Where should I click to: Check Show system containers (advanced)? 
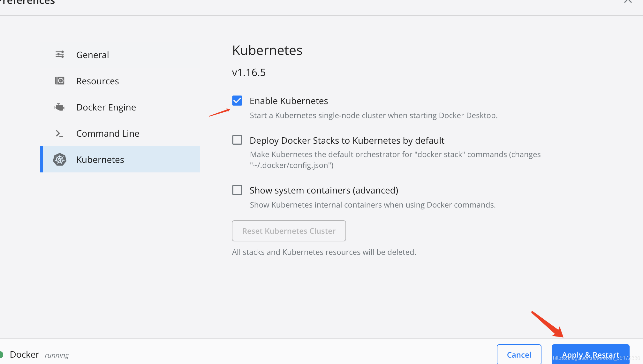coord(237,190)
